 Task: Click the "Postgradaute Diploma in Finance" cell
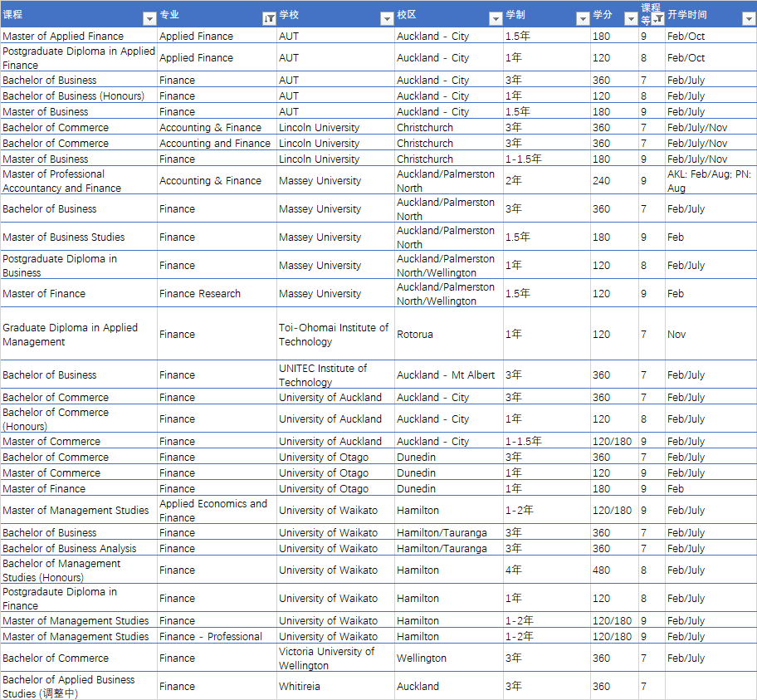pyautogui.click(x=79, y=598)
